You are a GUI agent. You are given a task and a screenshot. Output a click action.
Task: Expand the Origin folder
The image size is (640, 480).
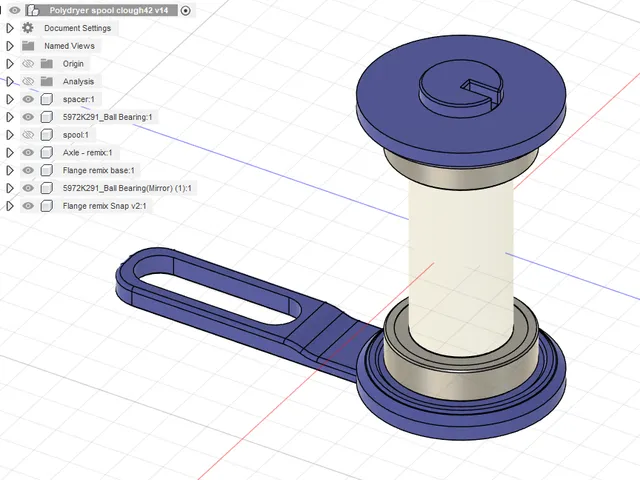[10, 64]
